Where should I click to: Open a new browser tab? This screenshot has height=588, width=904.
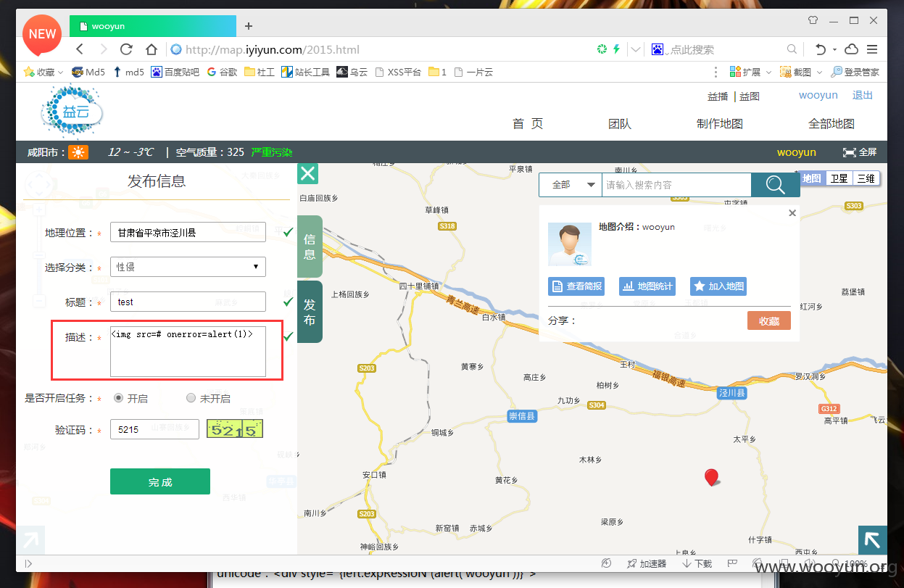click(249, 26)
